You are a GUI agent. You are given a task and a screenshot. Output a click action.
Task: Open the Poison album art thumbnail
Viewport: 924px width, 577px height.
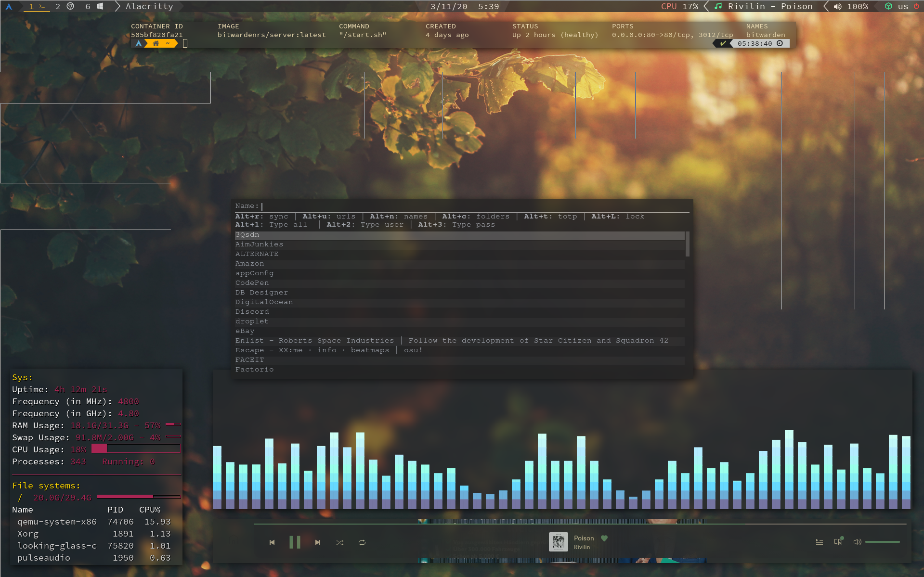(x=559, y=542)
